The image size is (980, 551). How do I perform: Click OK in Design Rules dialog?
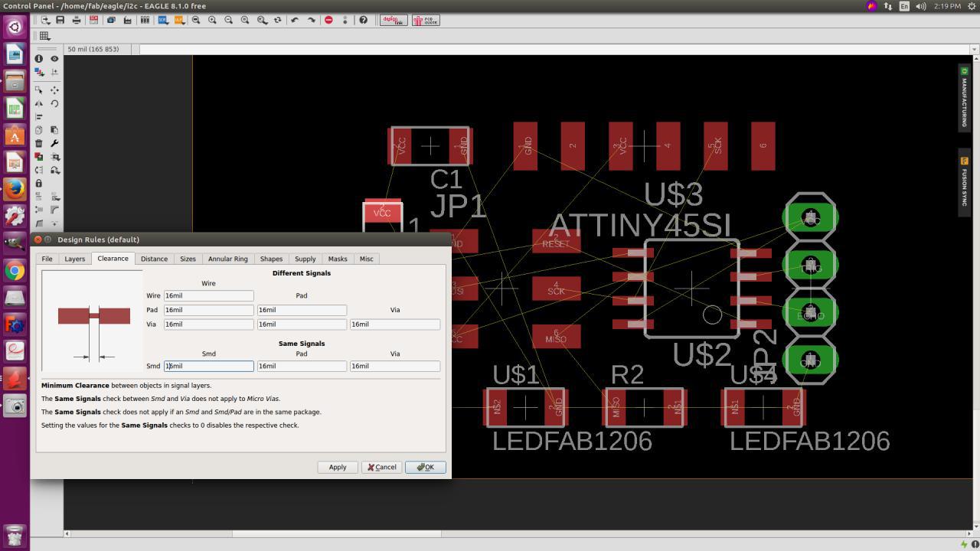pyautogui.click(x=425, y=467)
